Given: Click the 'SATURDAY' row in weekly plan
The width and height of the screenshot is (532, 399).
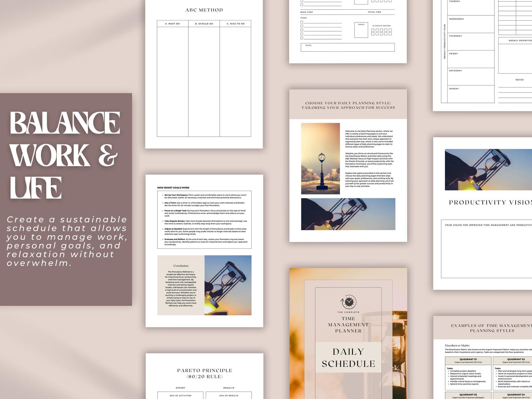Looking at the screenshot, I should 471,77.
